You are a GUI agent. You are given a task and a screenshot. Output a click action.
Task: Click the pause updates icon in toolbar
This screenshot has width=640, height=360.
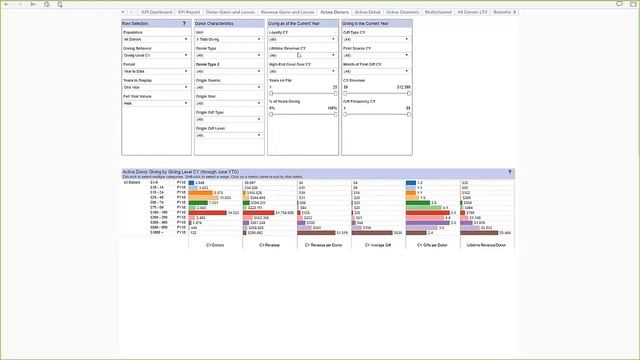(60, 4)
